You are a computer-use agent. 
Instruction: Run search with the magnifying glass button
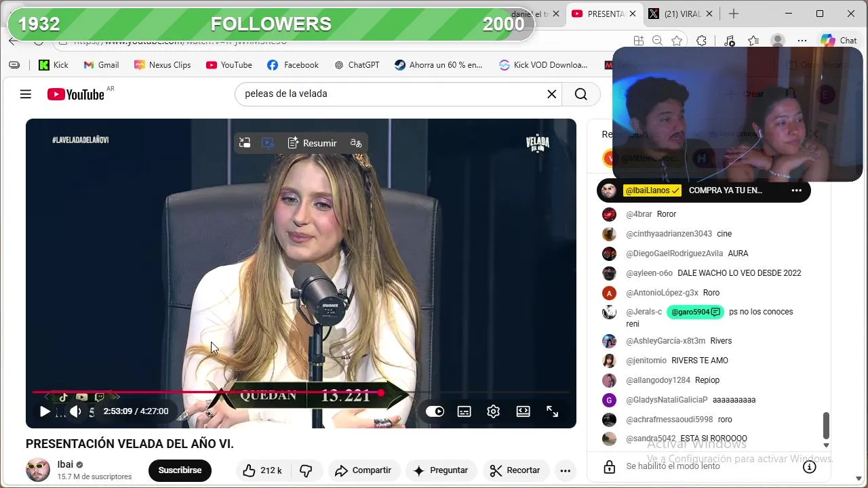point(581,94)
